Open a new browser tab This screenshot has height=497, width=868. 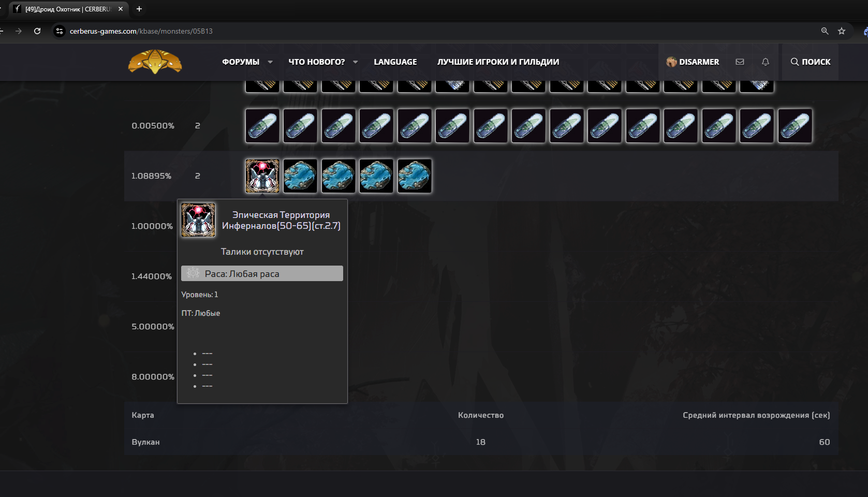(139, 9)
